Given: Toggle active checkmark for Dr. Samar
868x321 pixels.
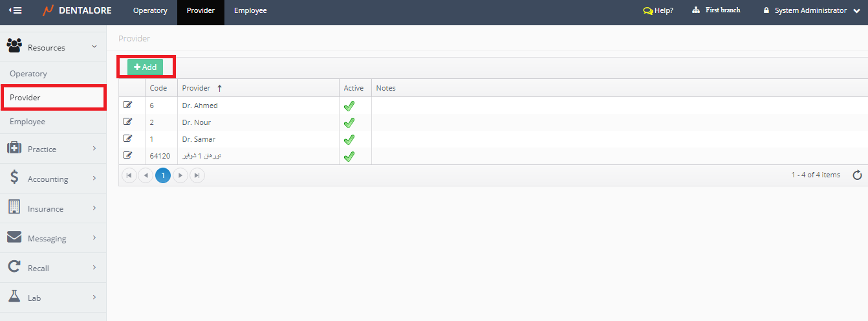Looking at the screenshot, I should (x=349, y=139).
